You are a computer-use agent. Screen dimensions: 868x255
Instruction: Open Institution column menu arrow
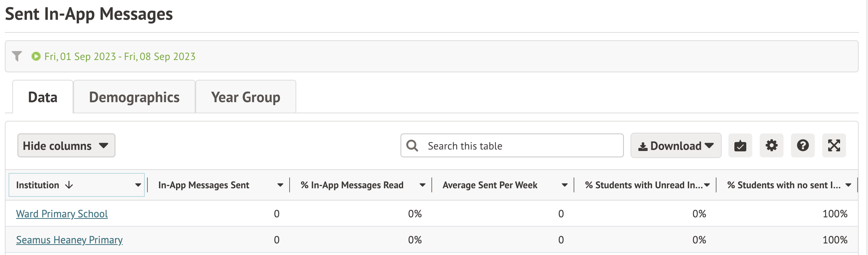tap(138, 185)
